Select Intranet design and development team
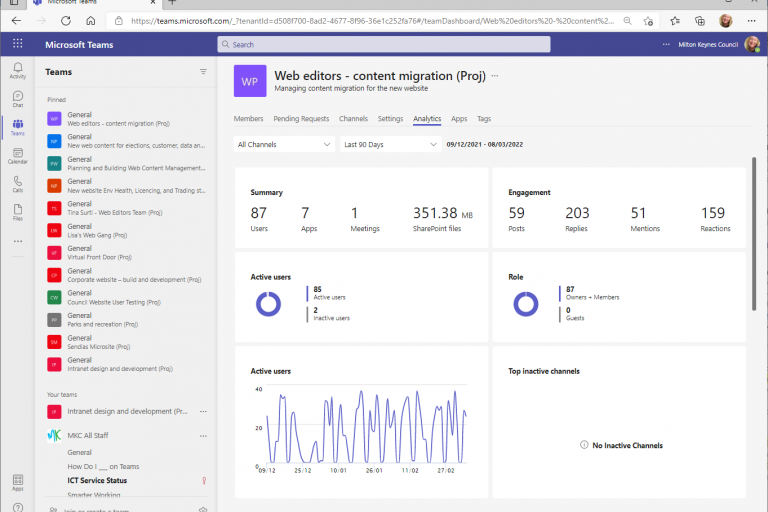Screen dimensions: 768x512 coord(118,412)
